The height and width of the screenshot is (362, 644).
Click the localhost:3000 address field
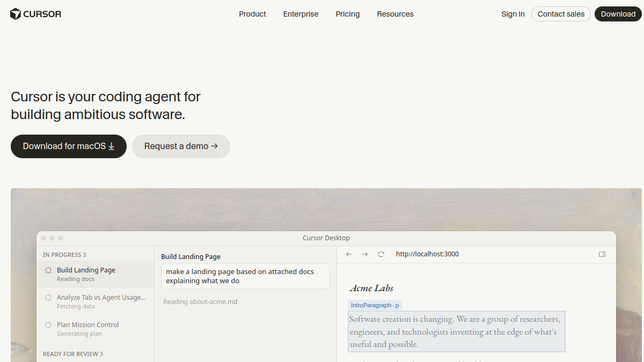[x=427, y=254]
